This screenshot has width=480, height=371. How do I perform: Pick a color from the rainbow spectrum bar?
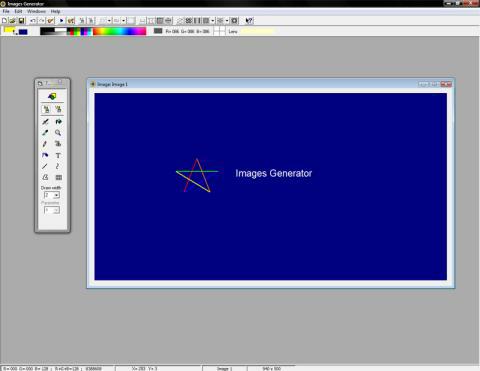point(119,31)
